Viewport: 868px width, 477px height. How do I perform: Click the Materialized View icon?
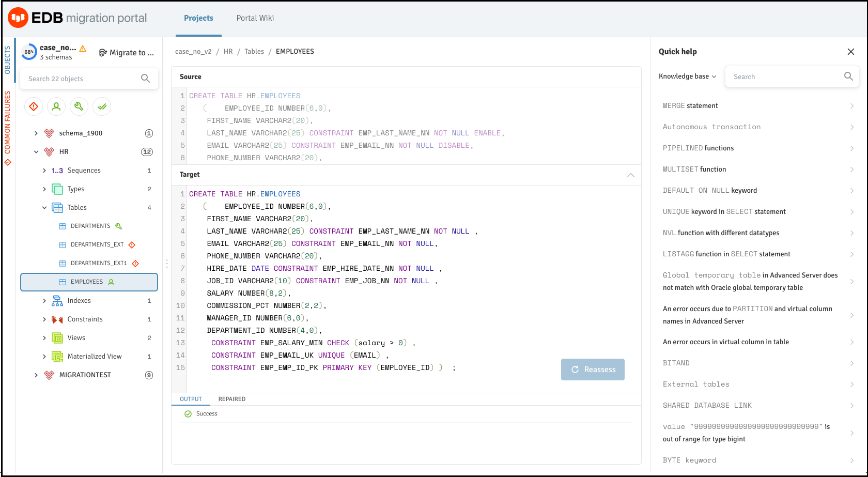[57, 357]
